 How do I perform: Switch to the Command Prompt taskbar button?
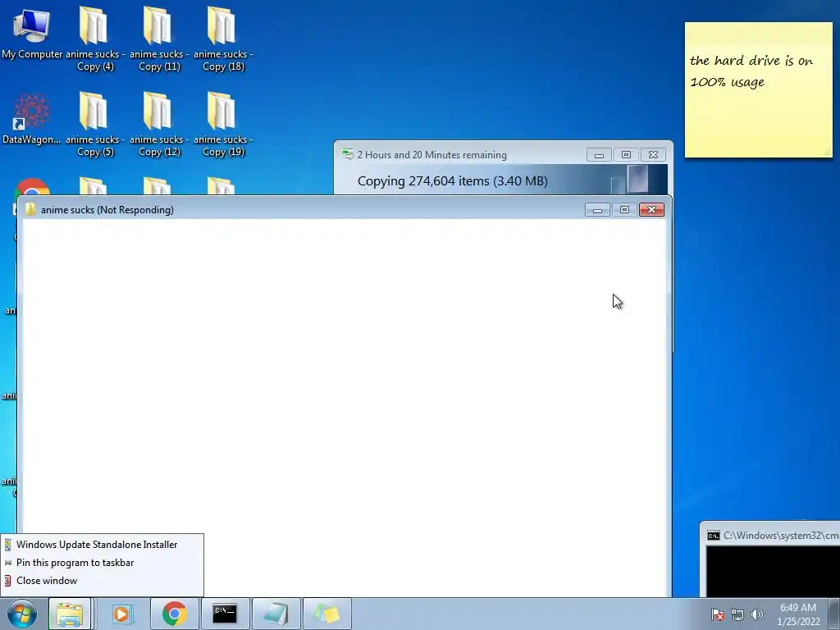click(225, 614)
